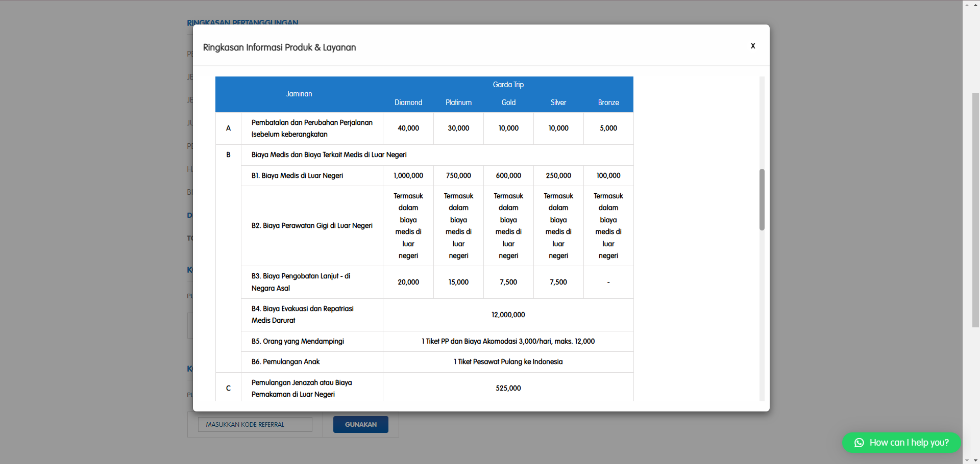Click the 250,000 Silver medical value

pyautogui.click(x=558, y=176)
